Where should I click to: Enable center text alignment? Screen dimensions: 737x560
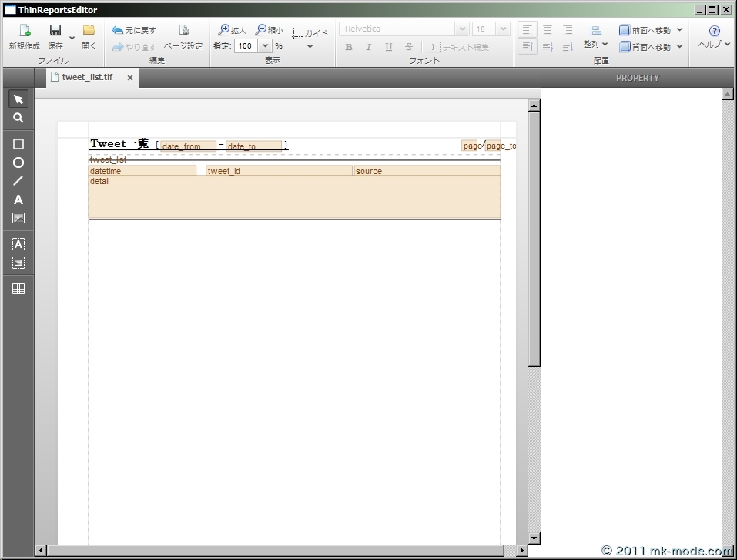(548, 30)
